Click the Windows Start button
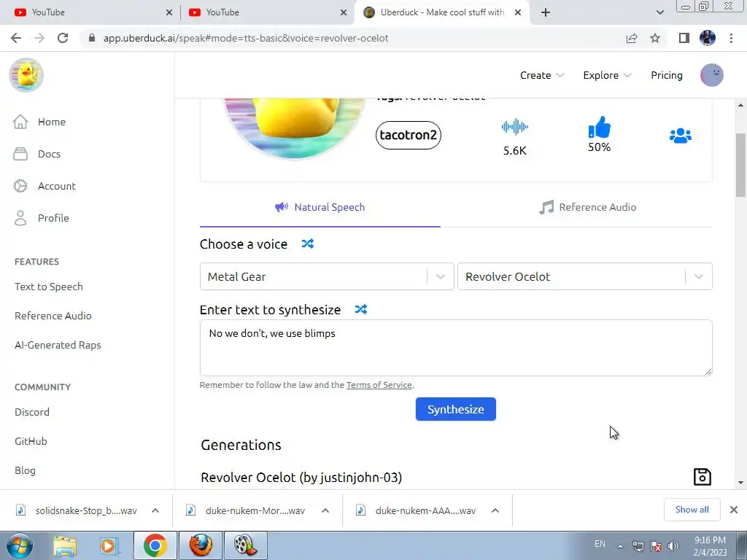 [x=19, y=545]
